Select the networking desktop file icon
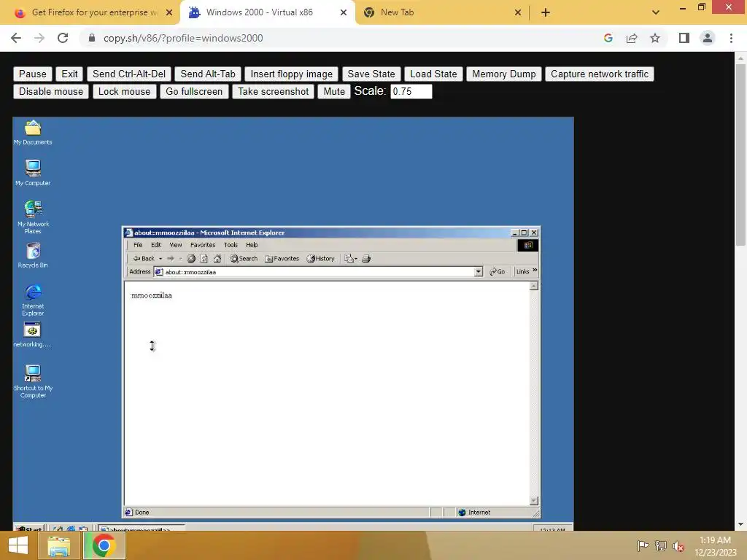Screen dimensions: 747x560 (32, 335)
